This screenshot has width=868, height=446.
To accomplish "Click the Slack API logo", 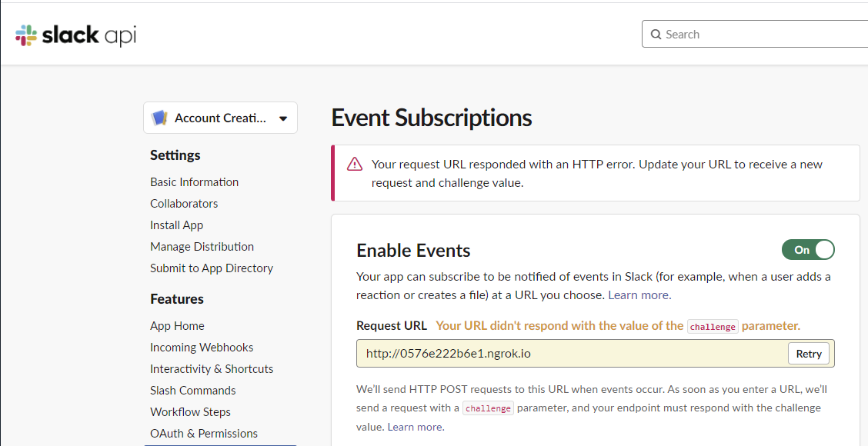I will pos(74,34).
